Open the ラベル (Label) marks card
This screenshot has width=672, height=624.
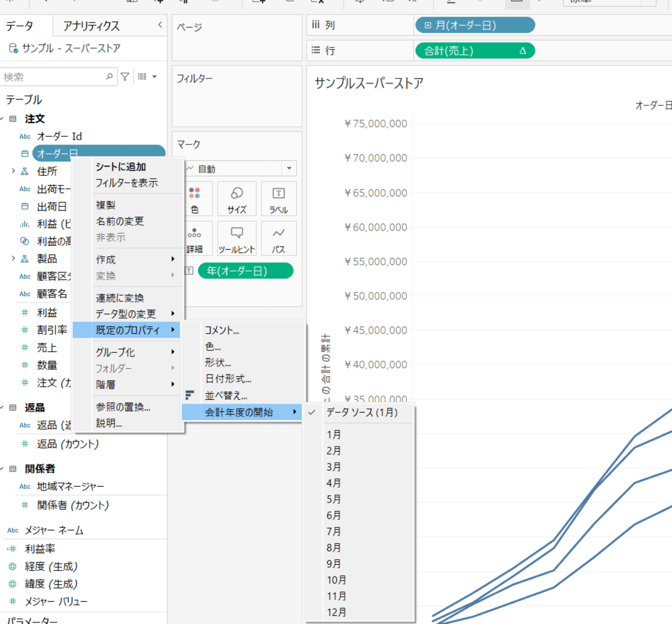coord(279,199)
